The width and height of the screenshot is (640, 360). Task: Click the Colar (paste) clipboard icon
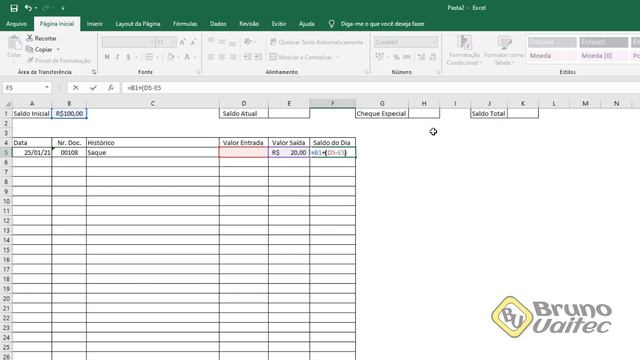[x=14, y=42]
